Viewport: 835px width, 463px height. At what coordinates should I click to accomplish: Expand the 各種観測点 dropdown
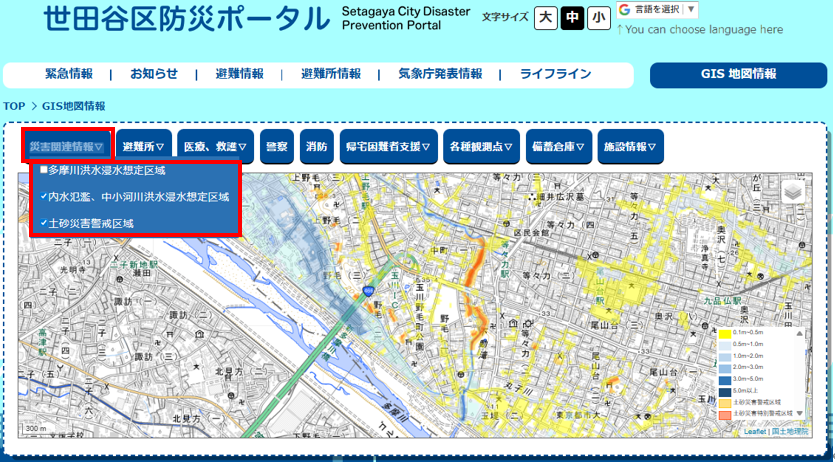coord(481,147)
